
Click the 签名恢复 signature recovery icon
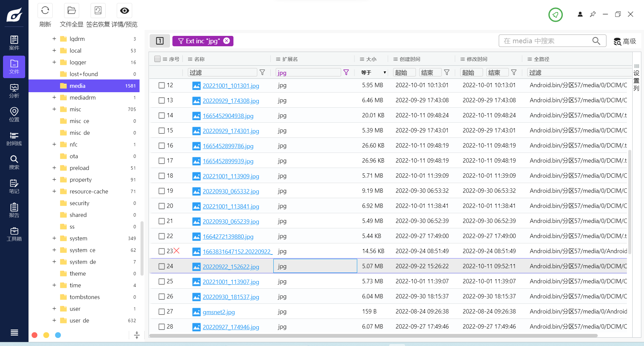[98, 11]
